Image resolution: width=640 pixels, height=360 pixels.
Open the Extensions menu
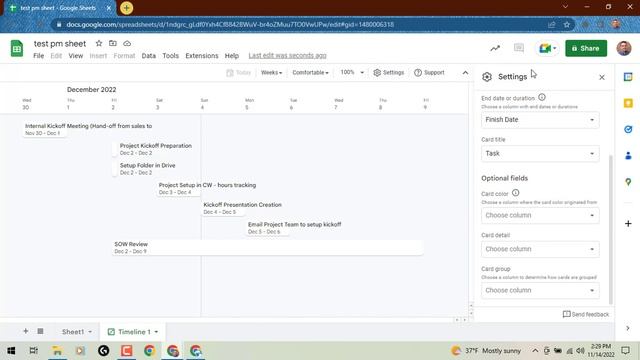click(202, 56)
